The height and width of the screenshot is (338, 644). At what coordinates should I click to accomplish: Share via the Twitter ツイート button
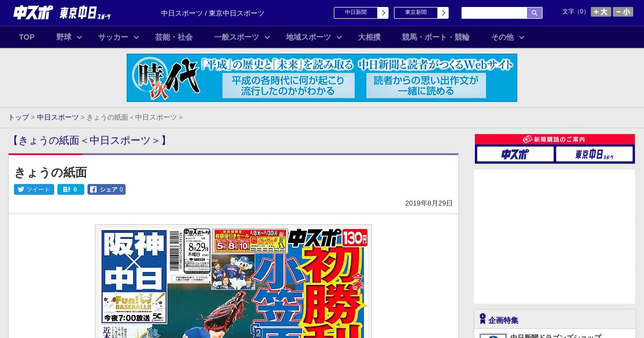34,189
